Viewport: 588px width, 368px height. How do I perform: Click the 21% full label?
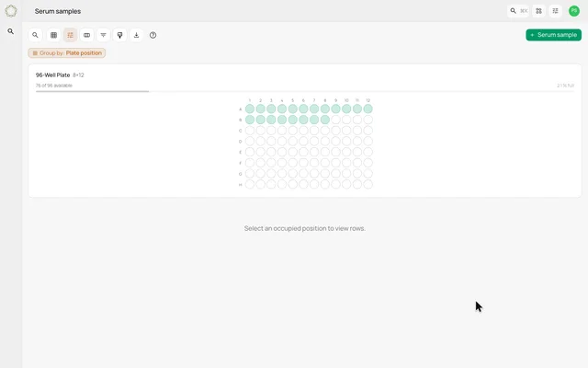pyautogui.click(x=566, y=86)
